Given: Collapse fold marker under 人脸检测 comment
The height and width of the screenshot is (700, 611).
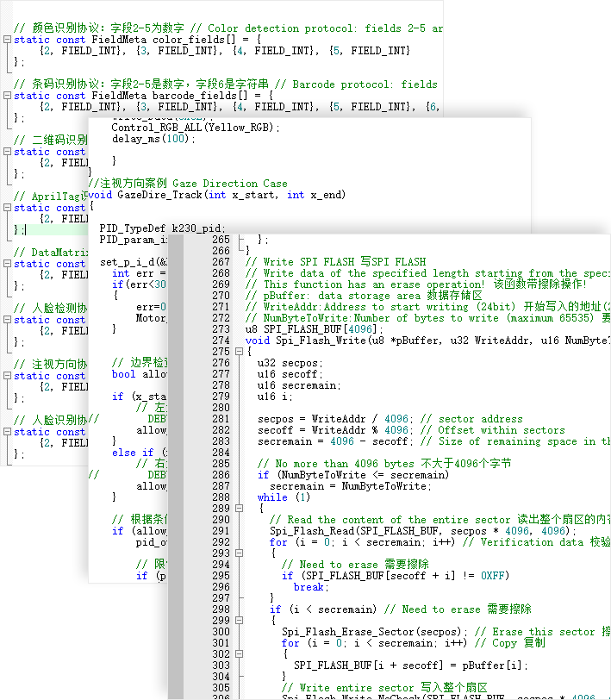Looking at the screenshot, I should (x=8, y=320).
